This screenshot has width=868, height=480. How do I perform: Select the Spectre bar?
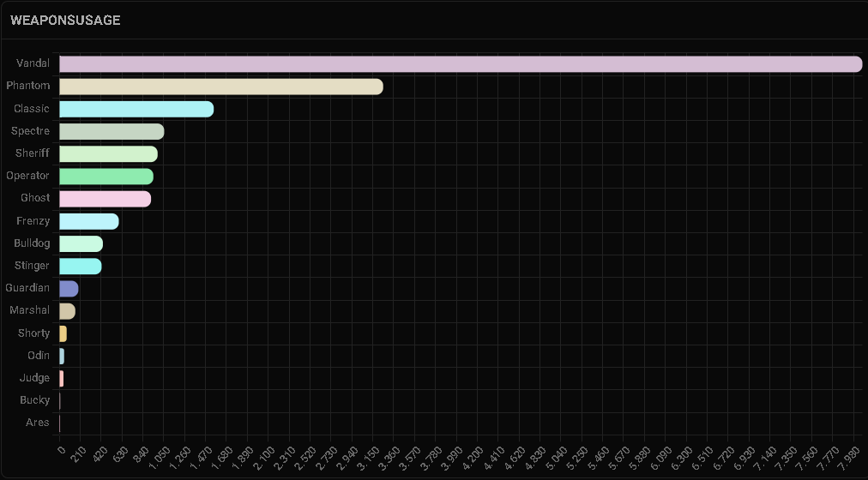coord(112,131)
